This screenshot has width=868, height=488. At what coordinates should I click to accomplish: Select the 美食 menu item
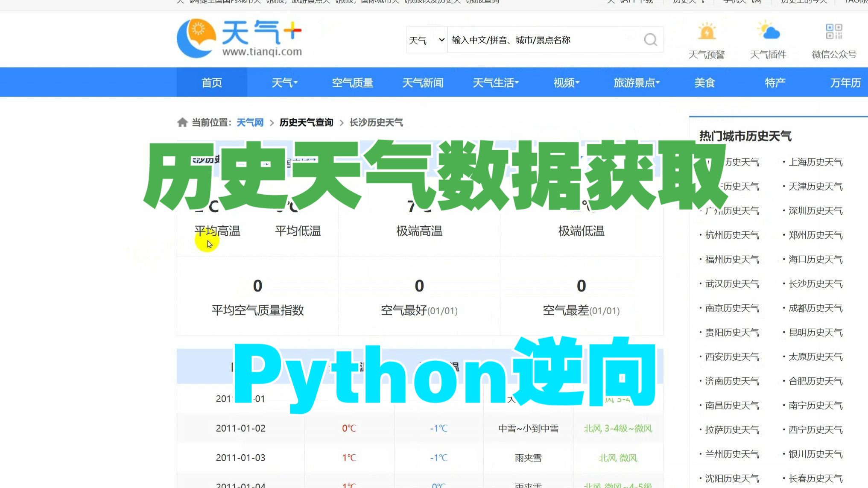704,82
